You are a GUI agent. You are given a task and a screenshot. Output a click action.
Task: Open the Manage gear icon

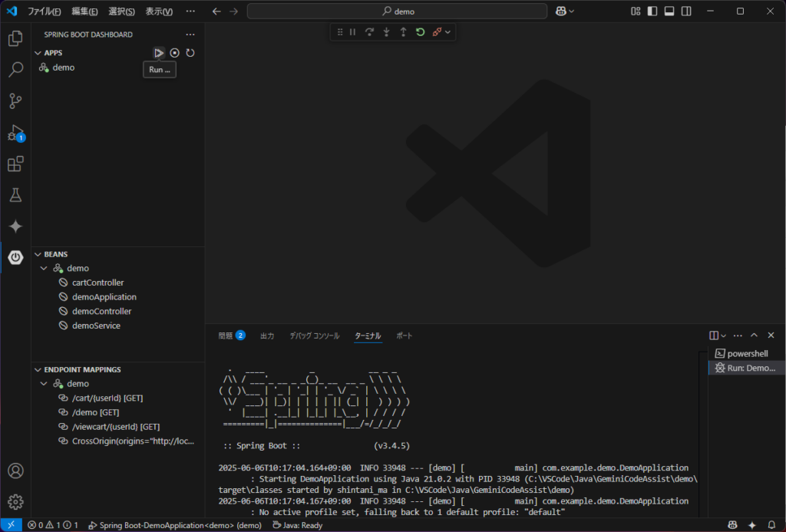[x=15, y=502]
